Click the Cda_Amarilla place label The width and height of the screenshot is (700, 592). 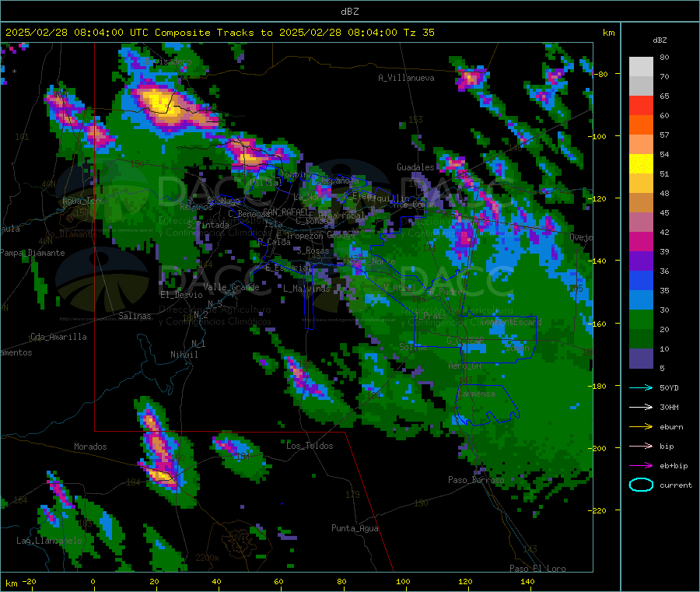click(x=58, y=337)
